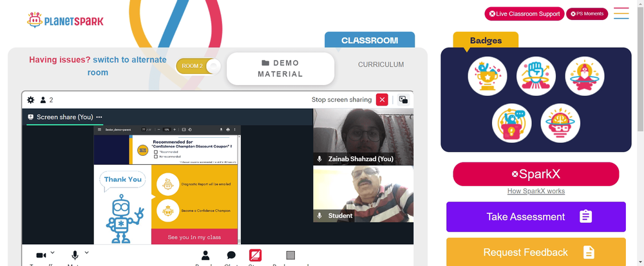Click PDF zoom in plus button
The width and height of the screenshot is (644, 266).
(x=175, y=129)
